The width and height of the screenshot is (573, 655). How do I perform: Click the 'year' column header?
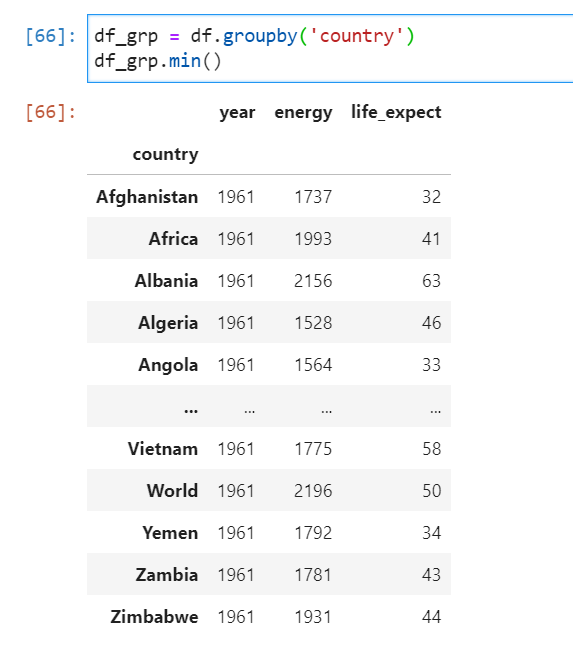click(237, 112)
